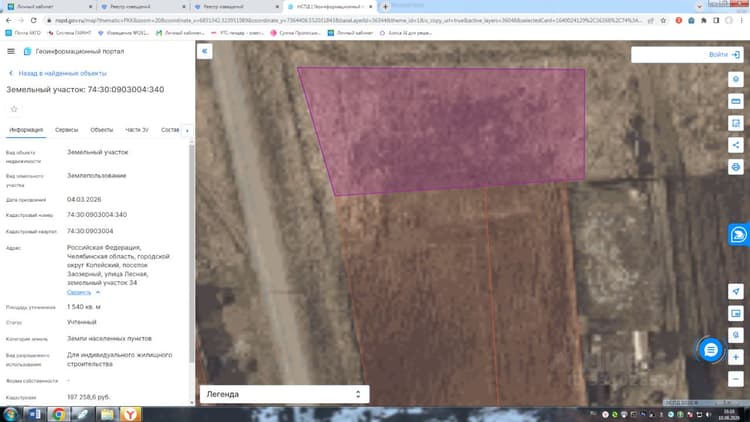Screen dimensions: 750x422
Task: Click the map button above the zoom-in control
Action: (x=736, y=335)
